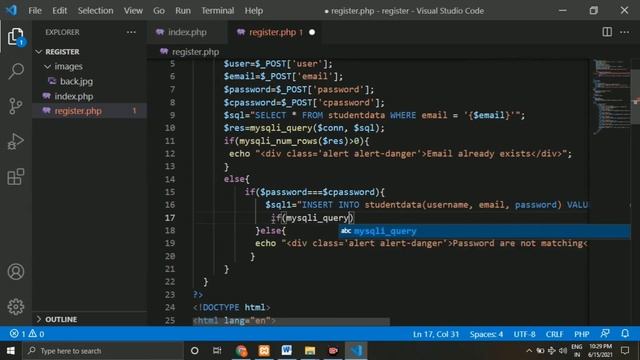Open Explorer Views and More Actions ellipsis
640x360 pixels.
coord(131,32)
